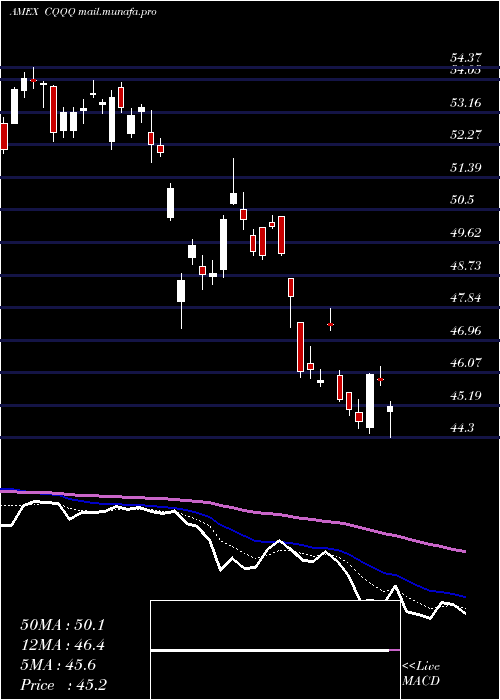Select the 50.5 price level label

coord(462,200)
